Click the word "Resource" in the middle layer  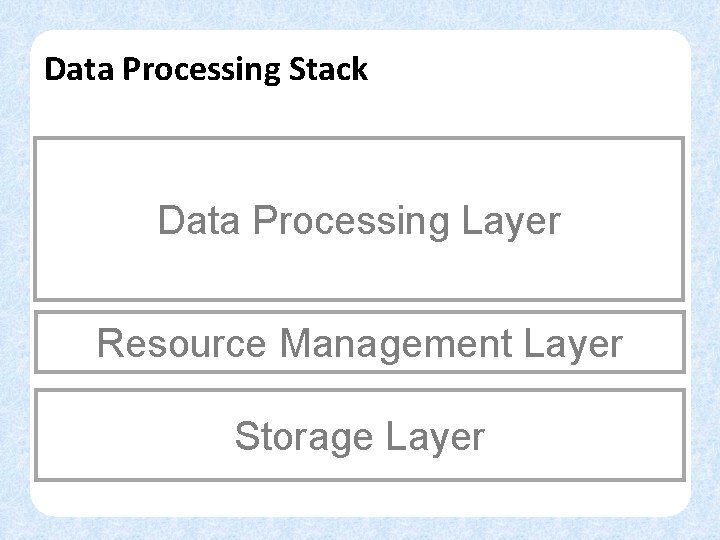tap(181, 344)
